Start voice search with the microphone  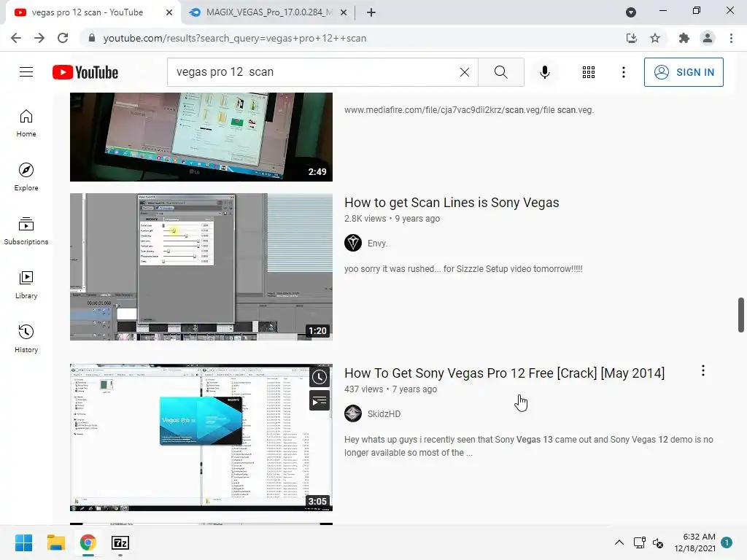(544, 72)
